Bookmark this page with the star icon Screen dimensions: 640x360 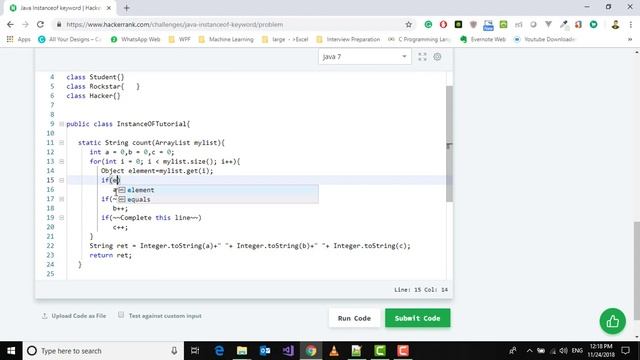click(x=409, y=24)
